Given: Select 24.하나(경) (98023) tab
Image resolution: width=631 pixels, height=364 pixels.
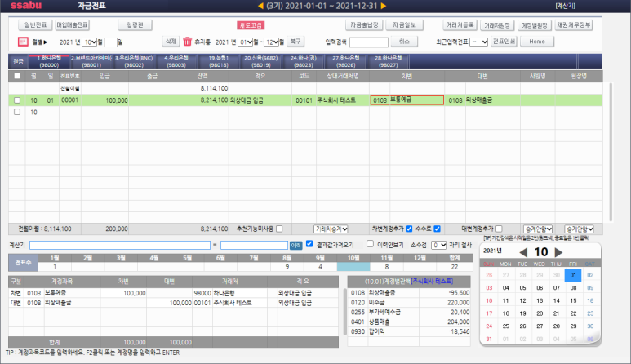Looking at the screenshot, I should (x=303, y=61).
